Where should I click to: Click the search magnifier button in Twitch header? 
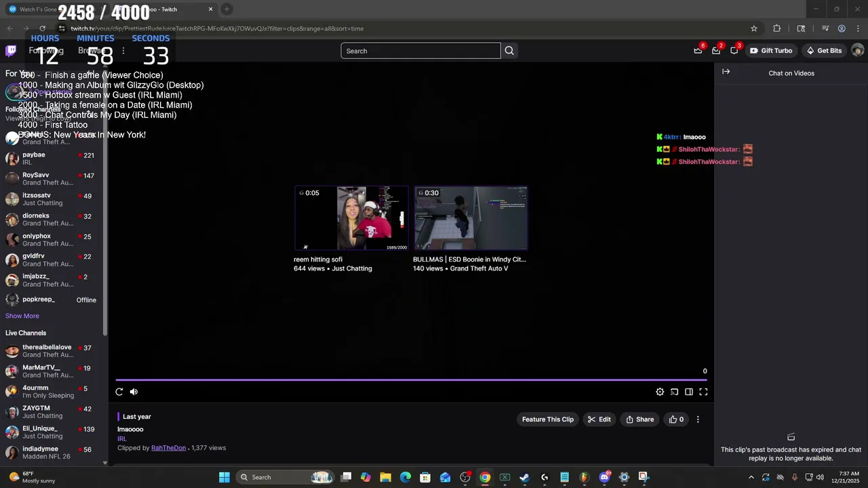coord(509,51)
